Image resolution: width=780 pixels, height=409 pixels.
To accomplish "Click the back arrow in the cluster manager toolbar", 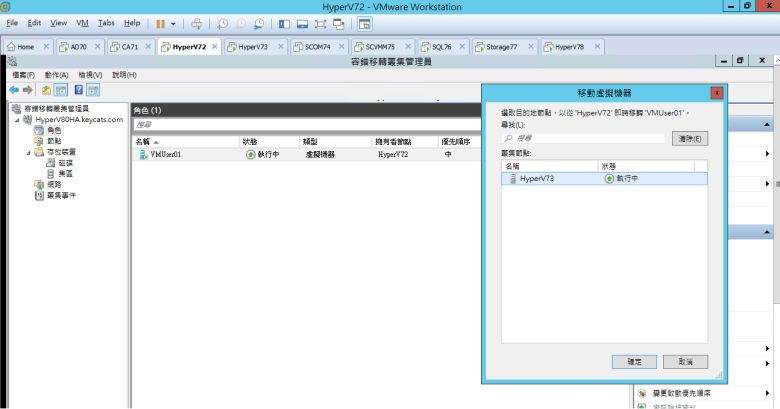I will pyautogui.click(x=15, y=89).
